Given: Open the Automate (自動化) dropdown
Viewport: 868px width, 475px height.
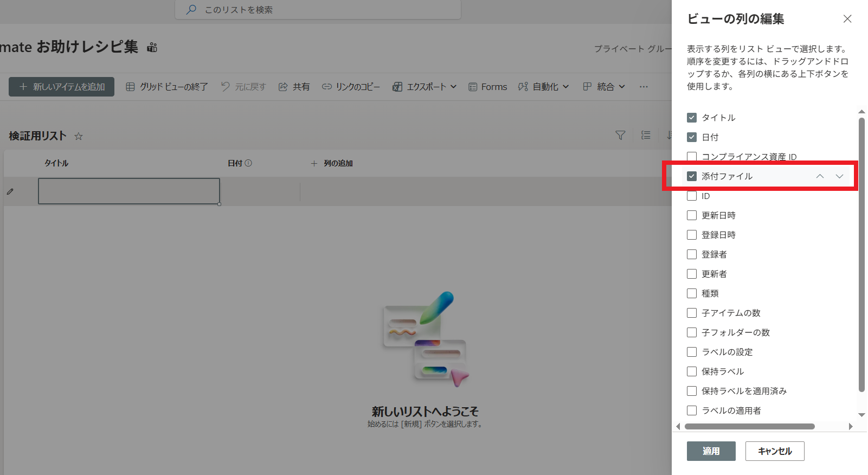Looking at the screenshot, I should click(x=543, y=87).
